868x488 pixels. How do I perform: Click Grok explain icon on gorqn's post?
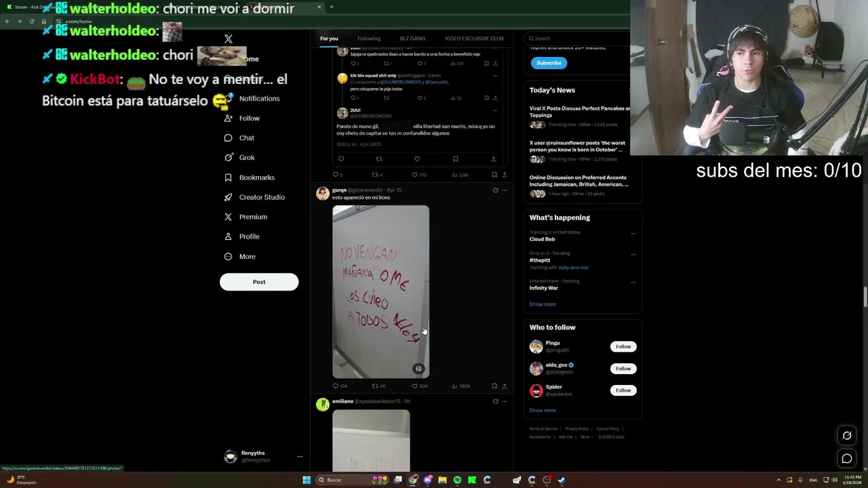coord(495,190)
